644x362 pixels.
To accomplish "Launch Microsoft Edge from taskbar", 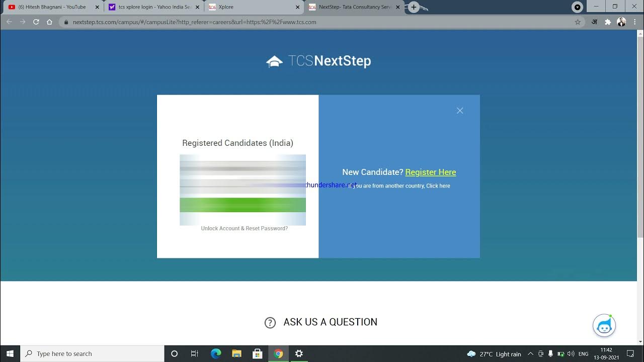I will [216, 353].
